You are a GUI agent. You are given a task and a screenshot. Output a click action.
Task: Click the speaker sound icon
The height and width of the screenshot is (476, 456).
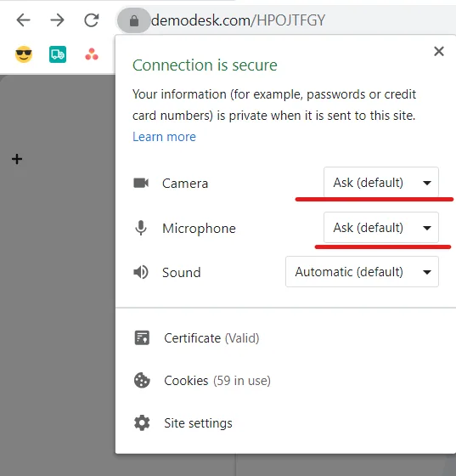141,272
